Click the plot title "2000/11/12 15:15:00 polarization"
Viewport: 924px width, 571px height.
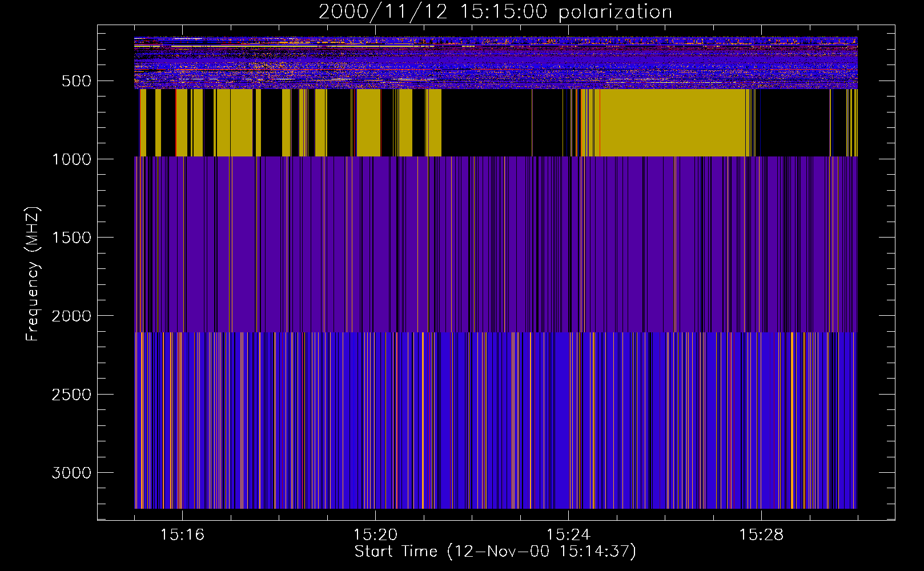click(495, 12)
